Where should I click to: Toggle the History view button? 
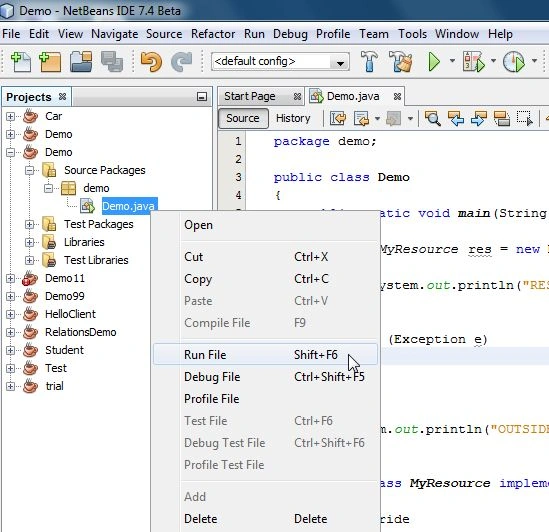pyautogui.click(x=293, y=118)
